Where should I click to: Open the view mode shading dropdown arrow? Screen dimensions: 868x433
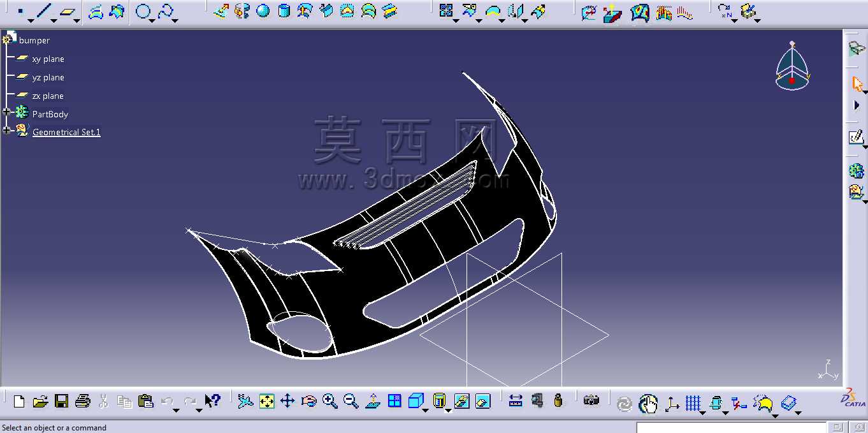coord(448,410)
